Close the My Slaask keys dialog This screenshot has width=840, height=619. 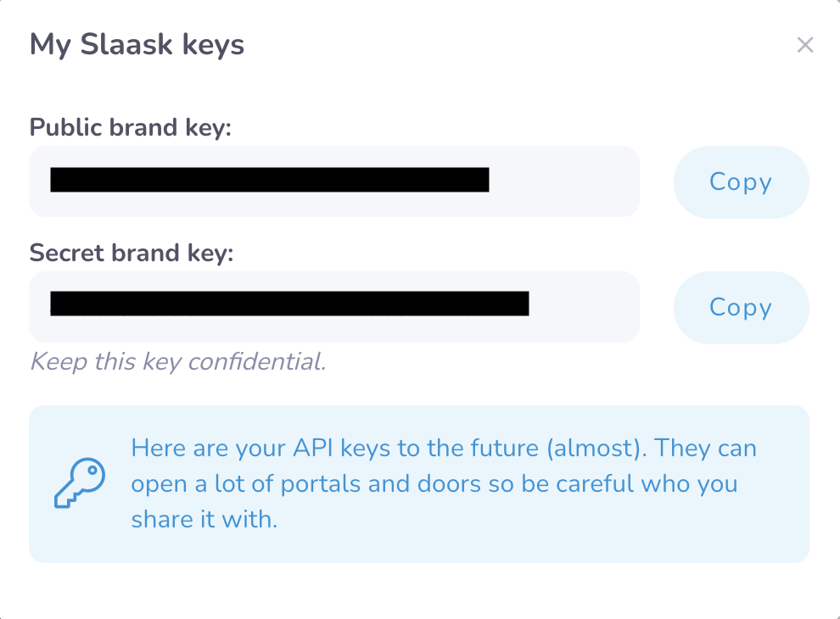tap(804, 45)
